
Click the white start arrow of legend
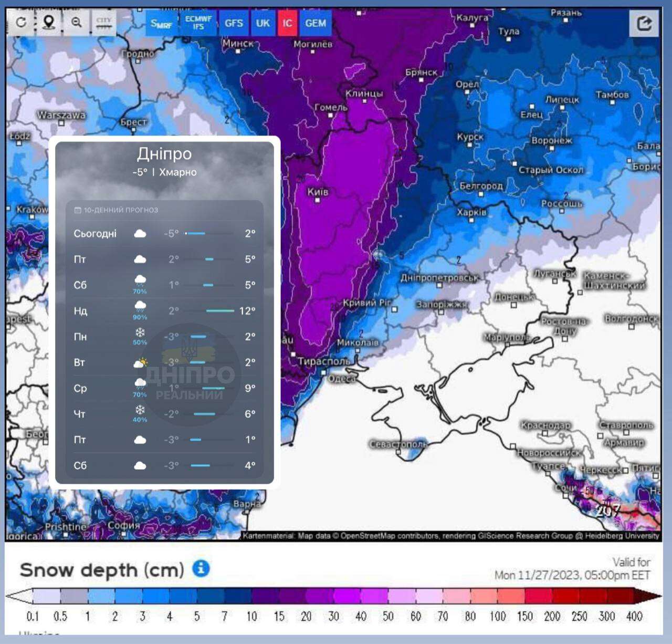[x=19, y=596]
